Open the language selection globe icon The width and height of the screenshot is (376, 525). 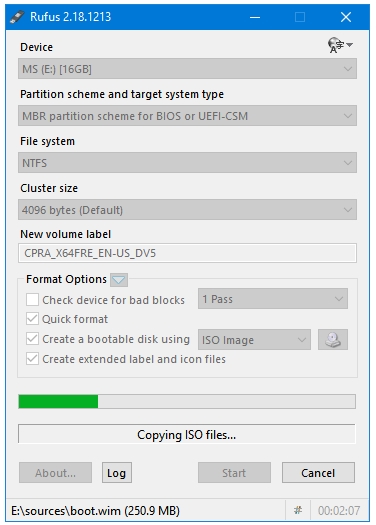pos(340,45)
